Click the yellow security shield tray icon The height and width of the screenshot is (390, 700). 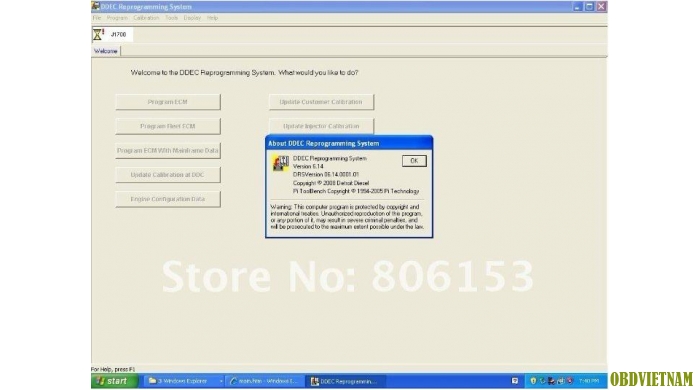533,381
